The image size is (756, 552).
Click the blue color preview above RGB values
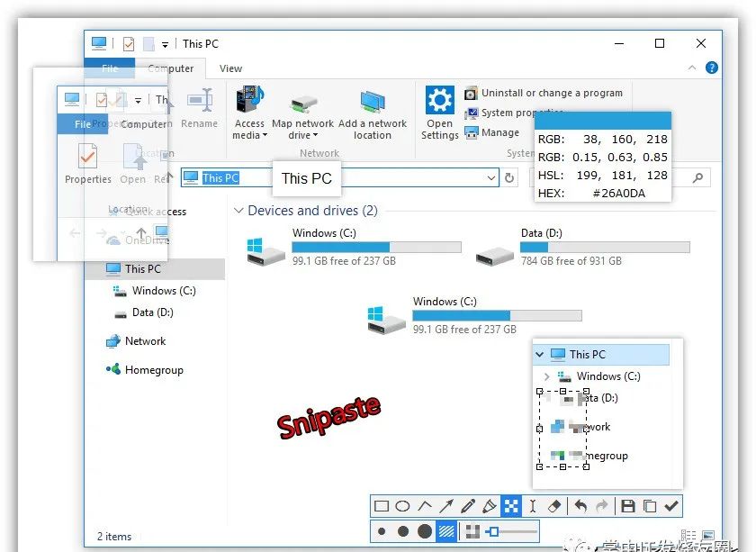tap(603, 121)
